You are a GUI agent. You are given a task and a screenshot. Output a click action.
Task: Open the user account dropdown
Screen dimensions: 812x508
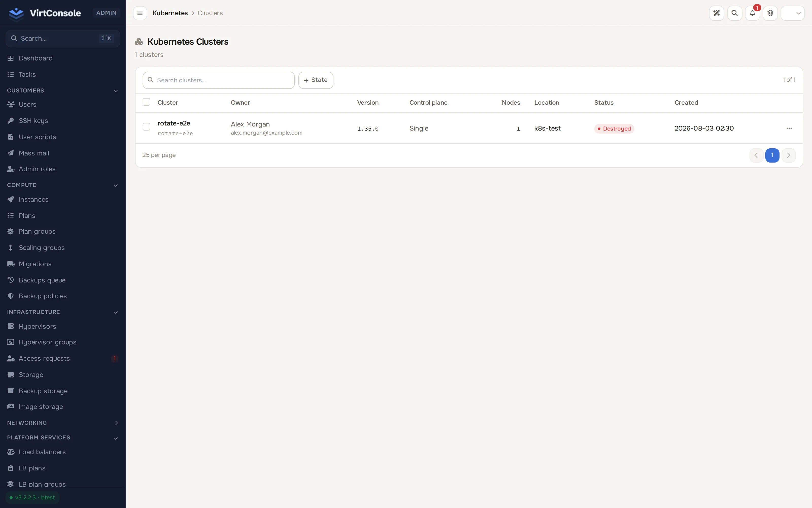tap(792, 13)
